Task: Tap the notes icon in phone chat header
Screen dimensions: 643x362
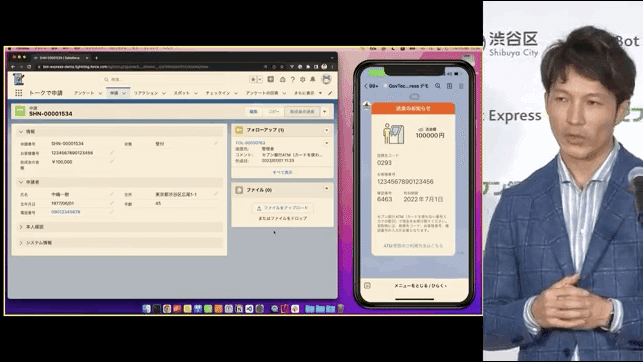Action: coord(449,86)
